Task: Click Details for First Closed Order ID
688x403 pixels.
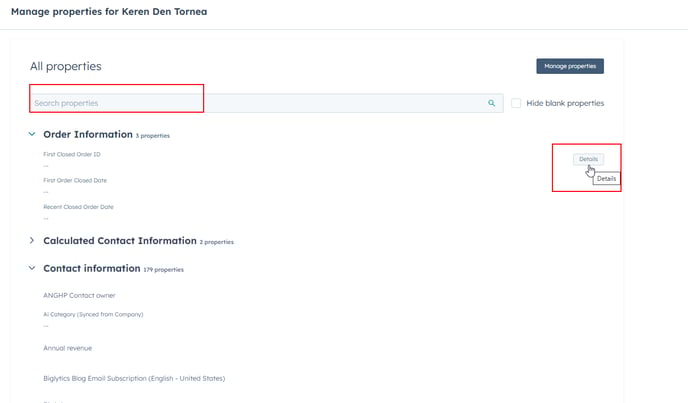Action: [588, 159]
